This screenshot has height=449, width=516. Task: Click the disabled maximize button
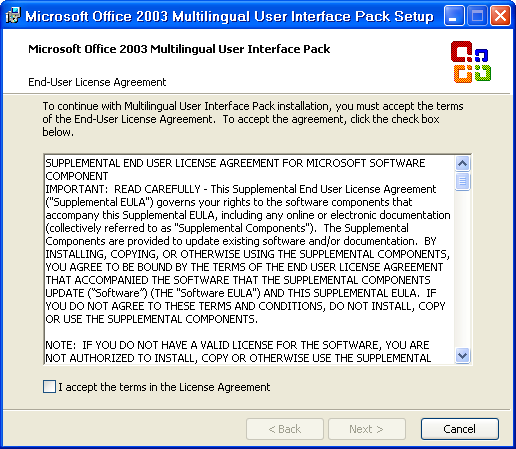pos(477,16)
